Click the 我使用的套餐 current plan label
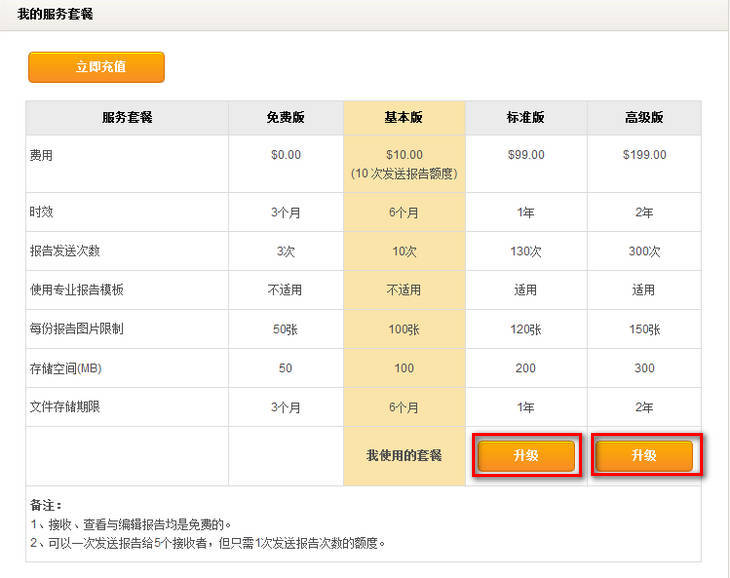730x578 pixels. [x=404, y=456]
